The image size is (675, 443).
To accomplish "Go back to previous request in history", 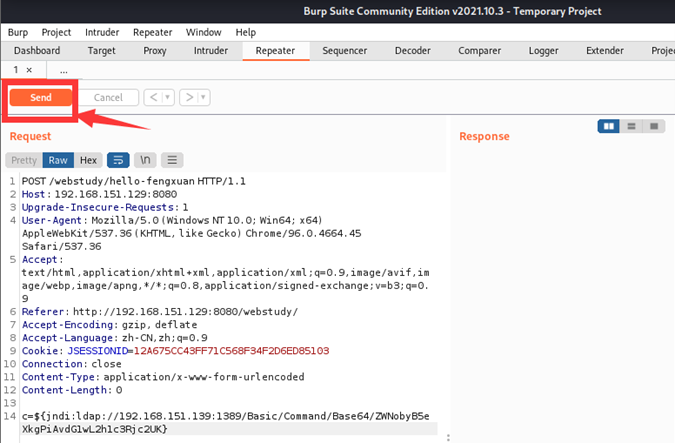I will point(153,97).
